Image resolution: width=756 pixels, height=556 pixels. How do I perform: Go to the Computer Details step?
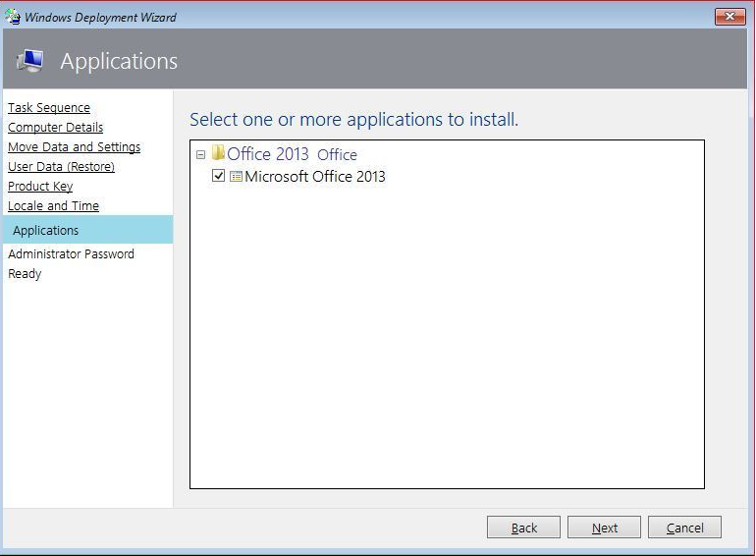[x=55, y=128]
